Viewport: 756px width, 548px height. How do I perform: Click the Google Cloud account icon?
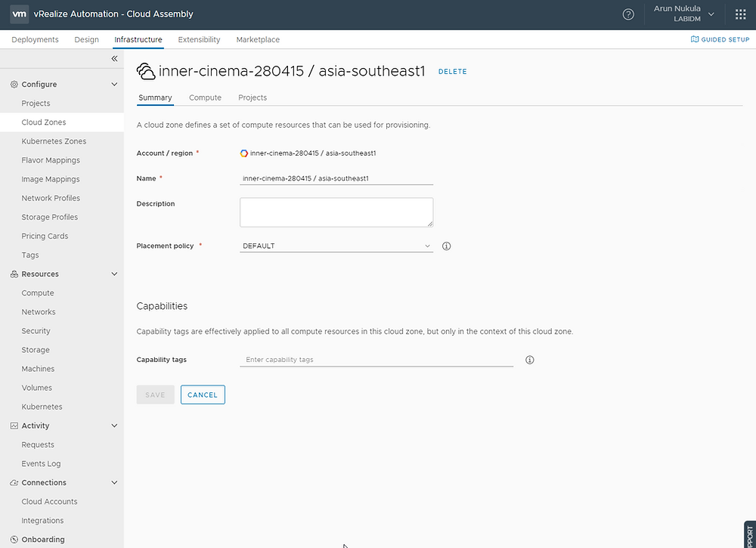pyautogui.click(x=244, y=153)
